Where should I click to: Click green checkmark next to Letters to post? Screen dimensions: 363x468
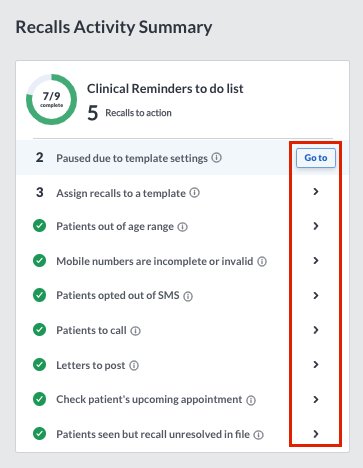(40, 364)
